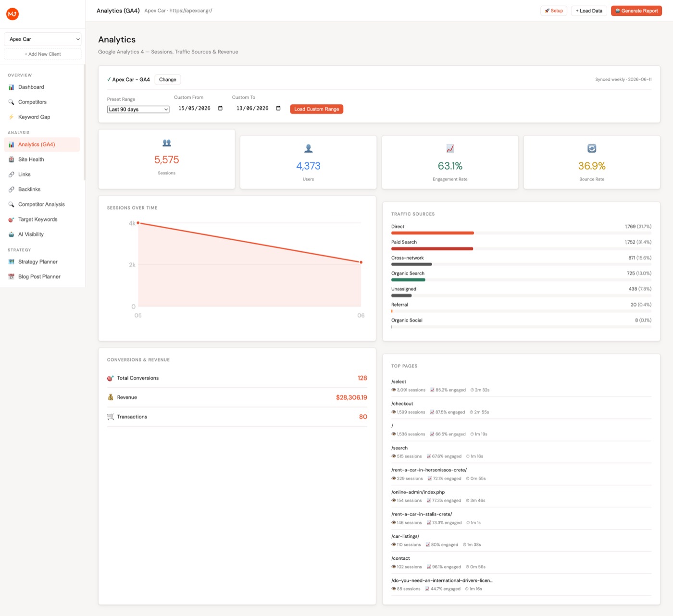The image size is (673, 616).
Task: Click the Backlinks chain icon
Action: (x=11, y=189)
